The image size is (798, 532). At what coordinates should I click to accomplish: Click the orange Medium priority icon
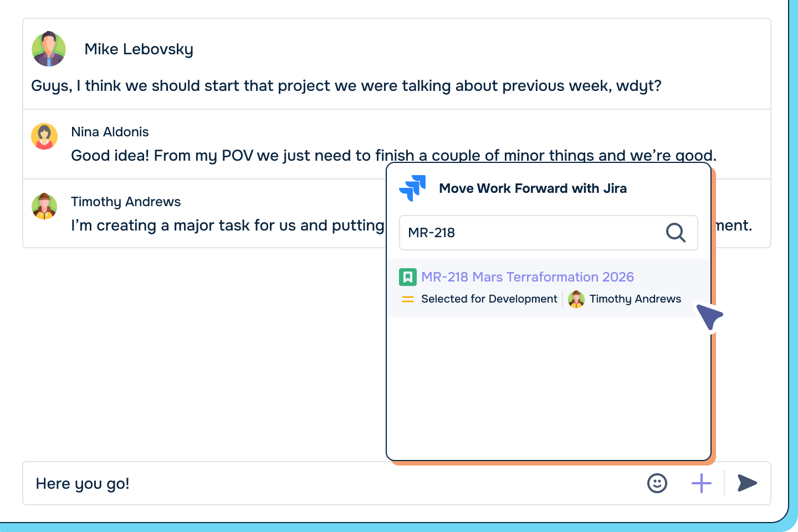click(x=408, y=299)
